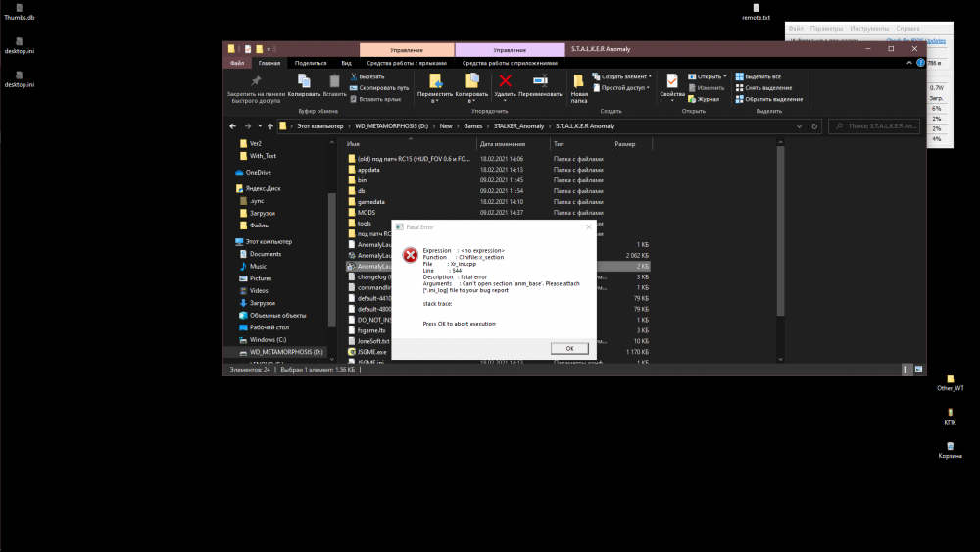Click the Поиск: S.T.A.L.K.E.R search field
The image size is (980, 552).
pyautogui.click(x=874, y=126)
